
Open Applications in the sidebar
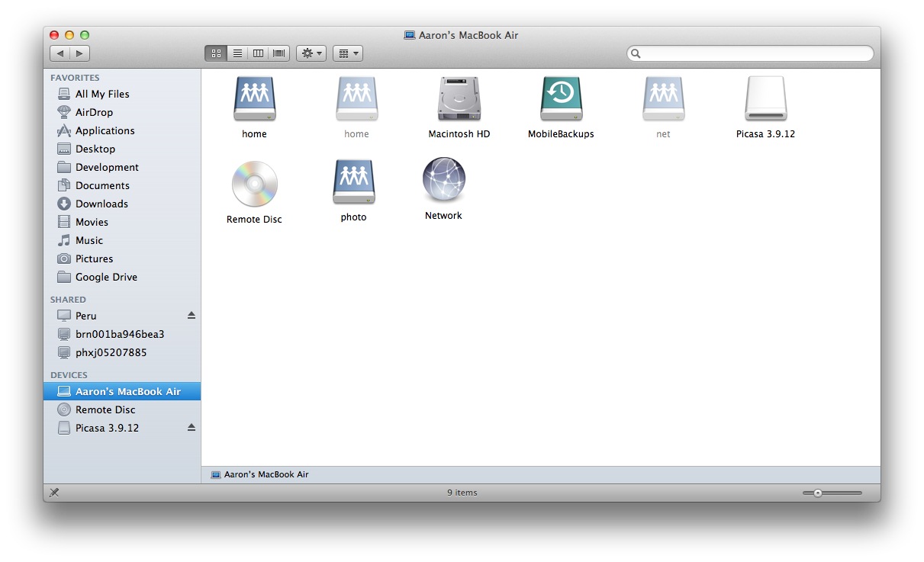click(105, 130)
